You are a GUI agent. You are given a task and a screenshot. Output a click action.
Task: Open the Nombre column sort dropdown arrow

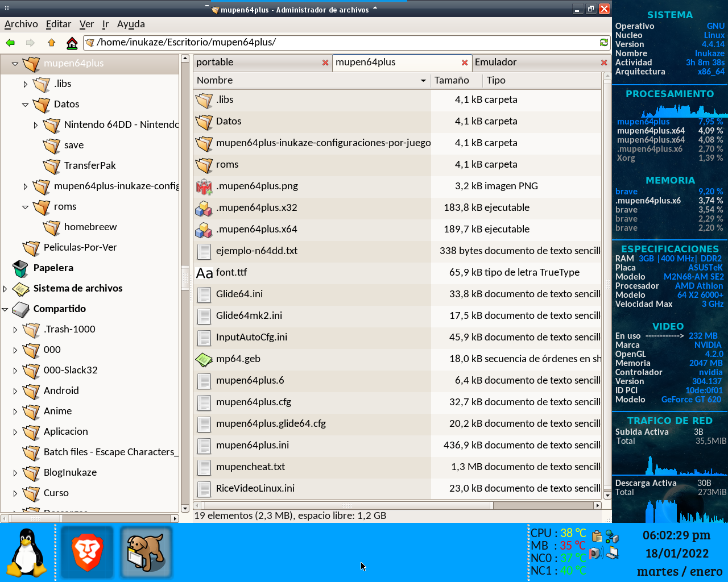pos(423,81)
